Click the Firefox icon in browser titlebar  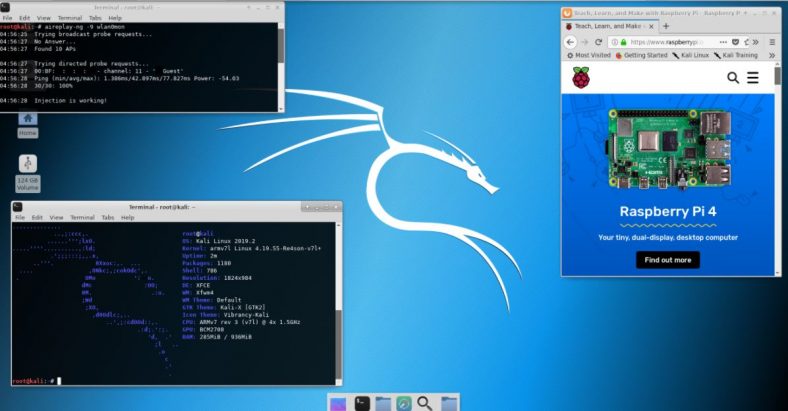pos(567,13)
